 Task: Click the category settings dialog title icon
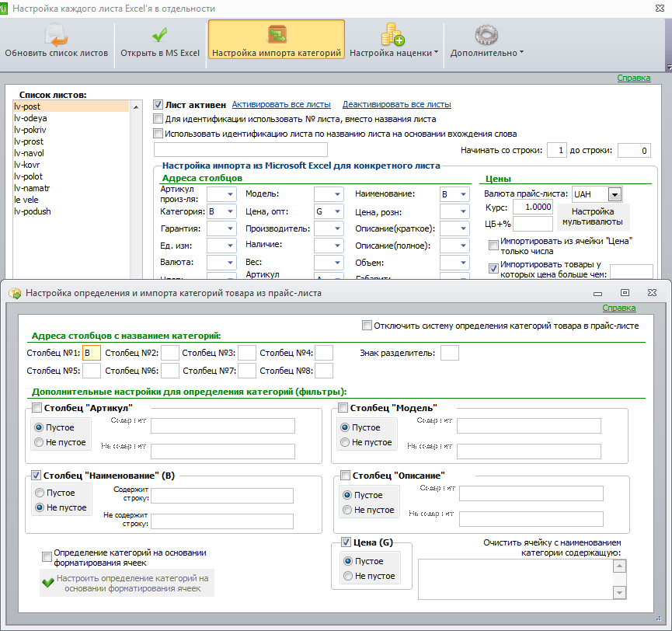click(15, 293)
